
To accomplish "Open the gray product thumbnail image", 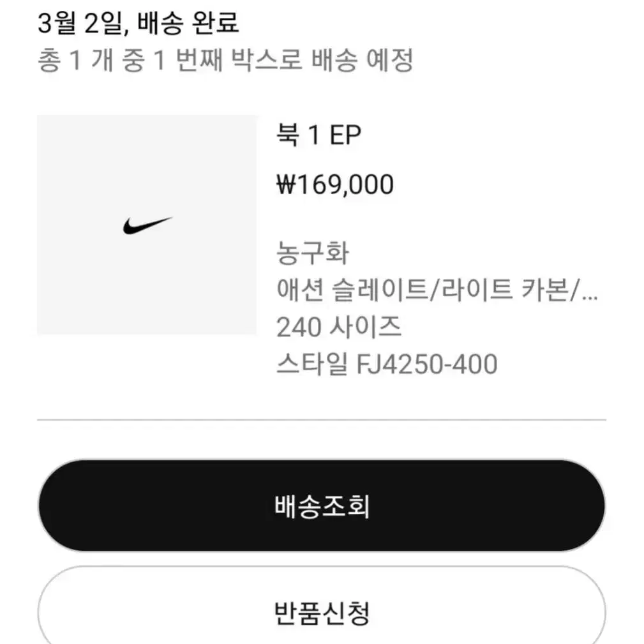I will [147, 225].
